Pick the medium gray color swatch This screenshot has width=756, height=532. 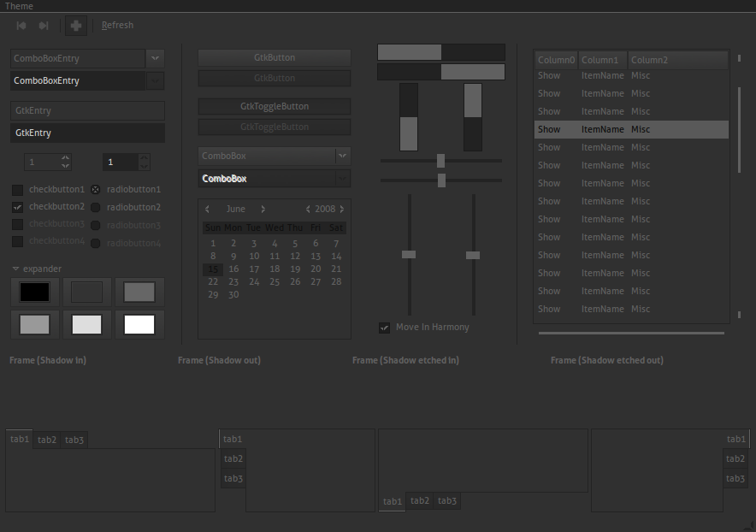139,293
